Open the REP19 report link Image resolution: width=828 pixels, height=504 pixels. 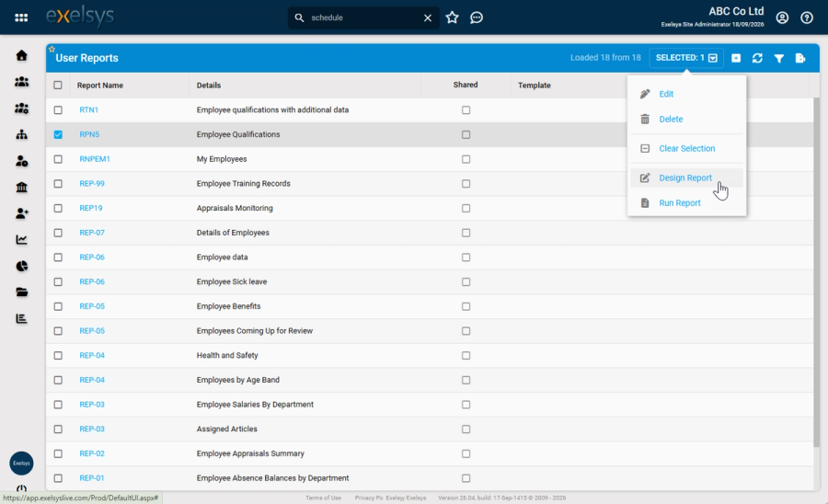point(91,208)
